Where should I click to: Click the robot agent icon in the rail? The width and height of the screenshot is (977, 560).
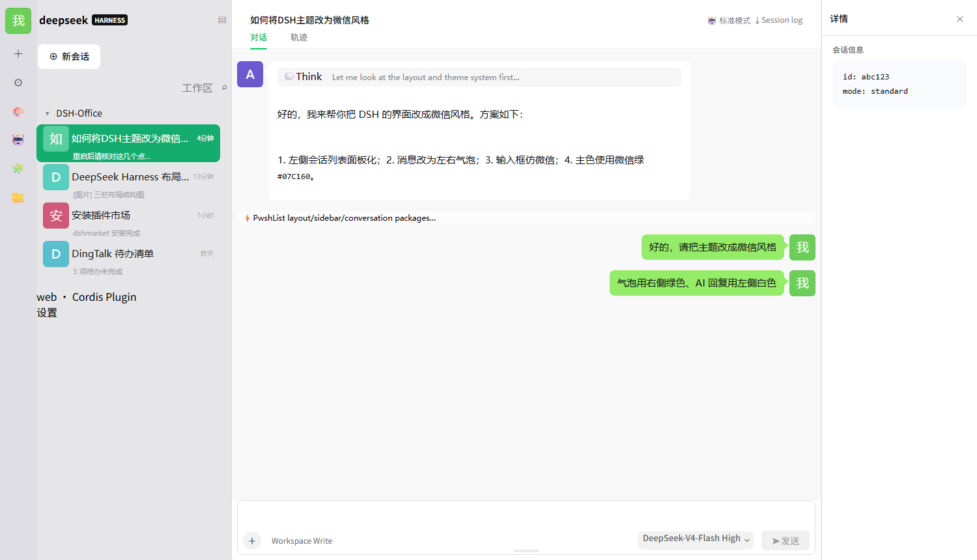click(18, 140)
